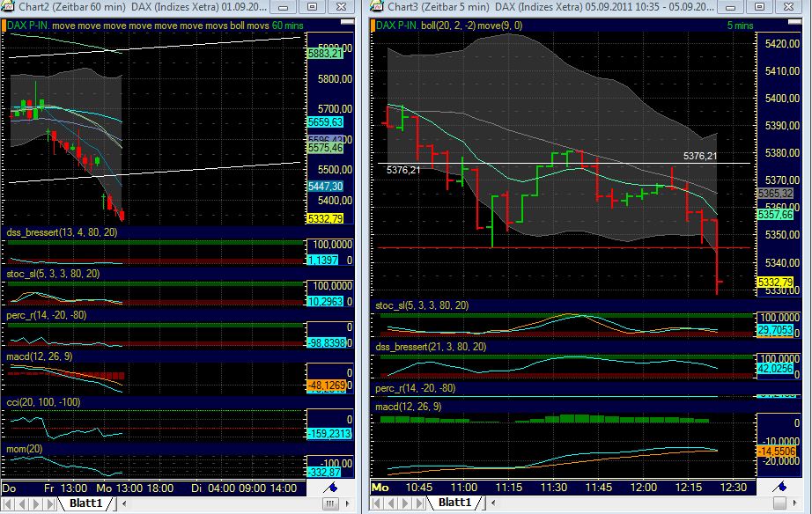Click the Chart2 window title icon
The image size is (812, 514).
(7, 6)
